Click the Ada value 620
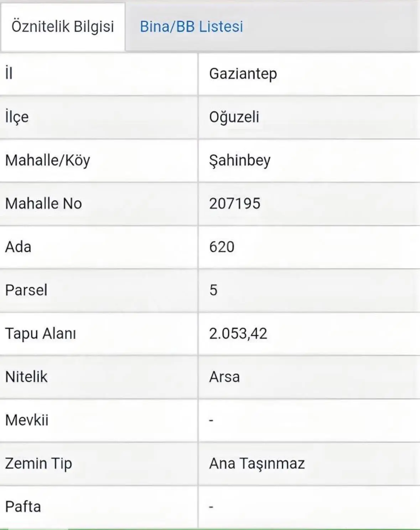The height and width of the screenshot is (530, 420). click(222, 247)
